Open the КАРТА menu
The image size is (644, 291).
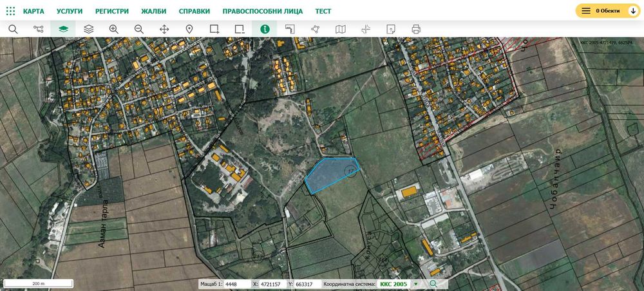tap(33, 12)
